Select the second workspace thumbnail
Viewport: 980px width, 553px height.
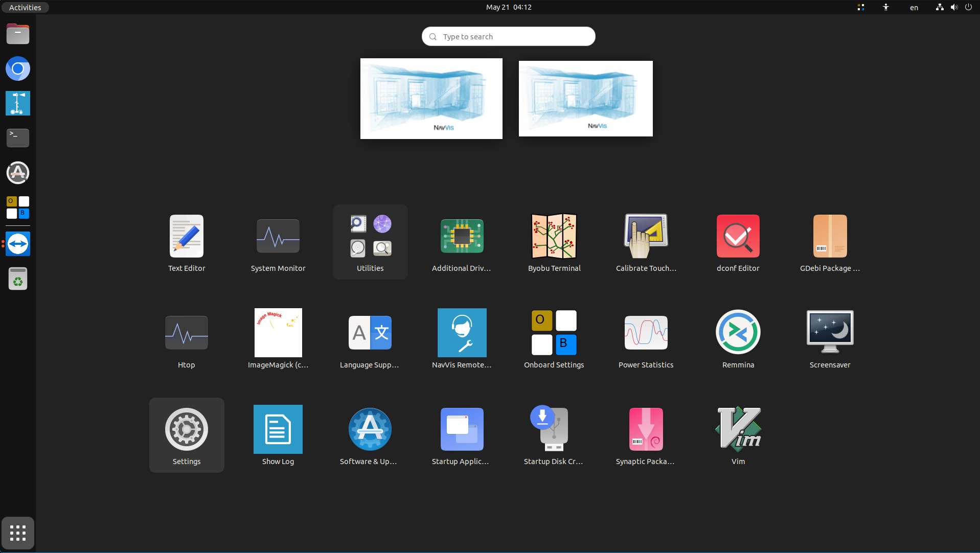point(586,99)
